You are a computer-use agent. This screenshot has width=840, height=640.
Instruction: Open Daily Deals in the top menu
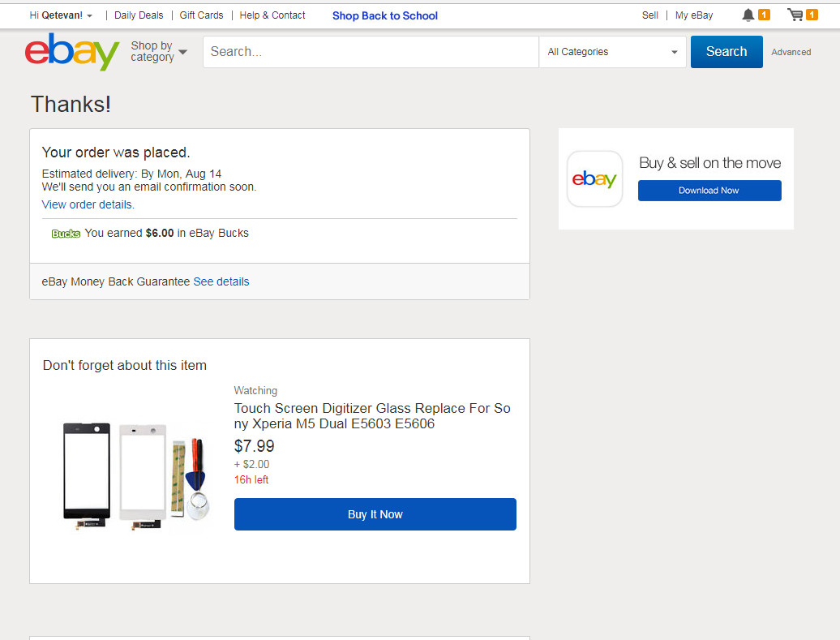[139, 15]
